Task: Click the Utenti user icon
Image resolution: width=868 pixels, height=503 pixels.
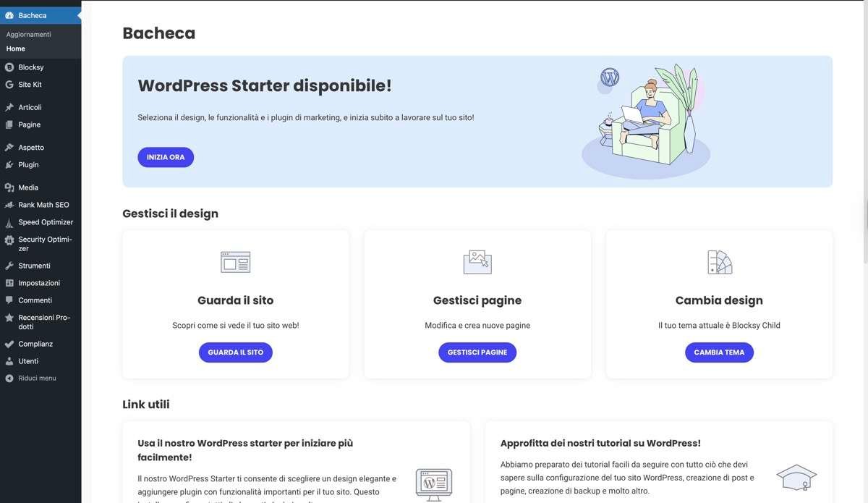Action: [x=9, y=361]
